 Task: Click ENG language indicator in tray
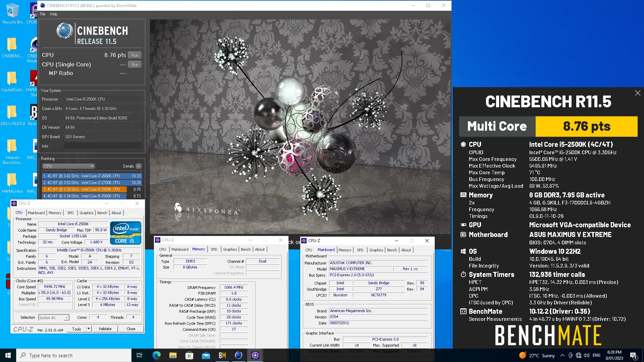(x=596, y=355)
